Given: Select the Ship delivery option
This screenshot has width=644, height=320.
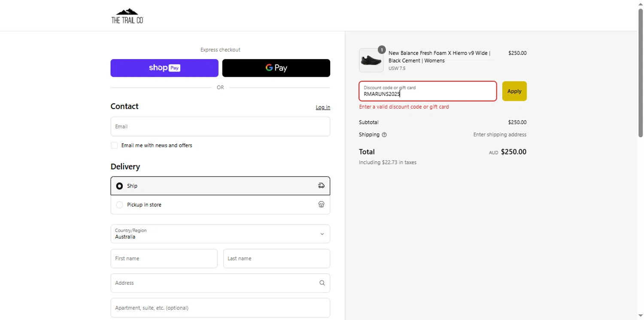Looking at the screenshot, I should pos(220,186).
